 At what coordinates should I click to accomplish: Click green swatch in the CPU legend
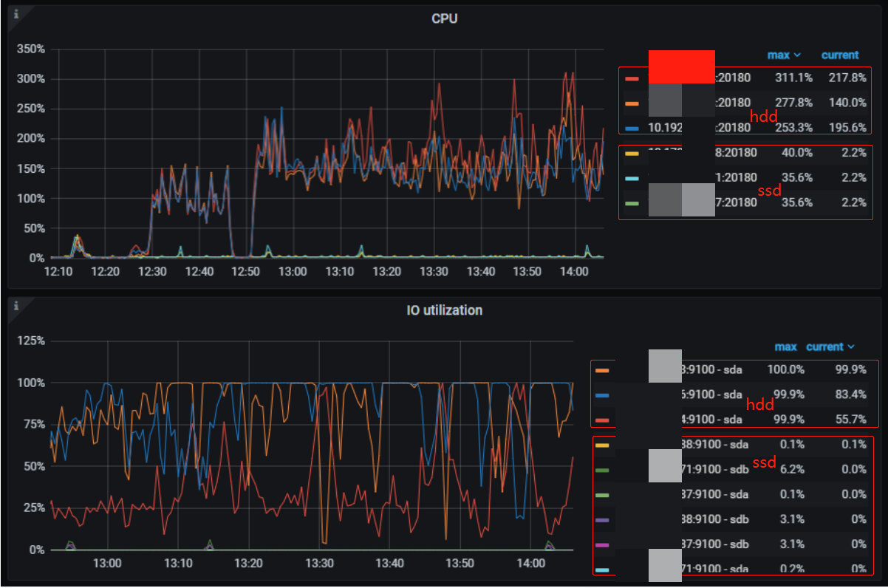[632, 203]
